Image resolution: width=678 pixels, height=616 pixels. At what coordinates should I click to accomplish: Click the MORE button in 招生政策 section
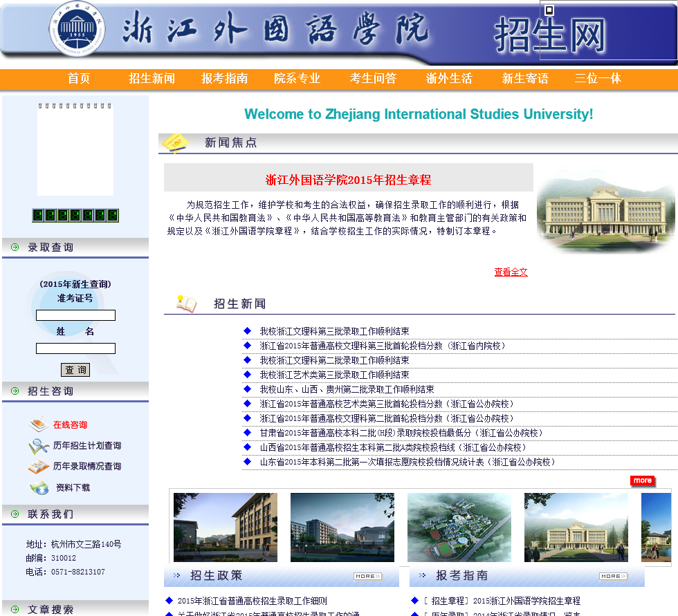[x=368, y=577]
